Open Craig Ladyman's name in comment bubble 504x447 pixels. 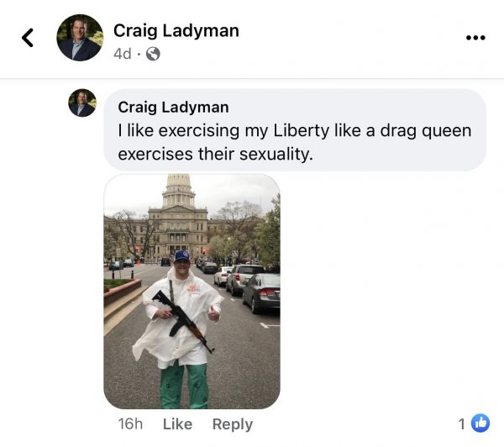tap(173, 107)
